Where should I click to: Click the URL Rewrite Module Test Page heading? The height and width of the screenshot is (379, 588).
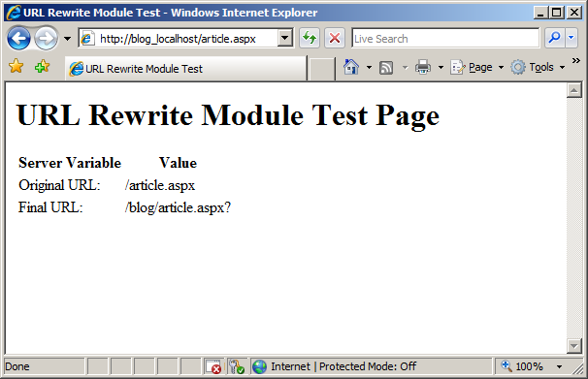click(x=228, y=116)
